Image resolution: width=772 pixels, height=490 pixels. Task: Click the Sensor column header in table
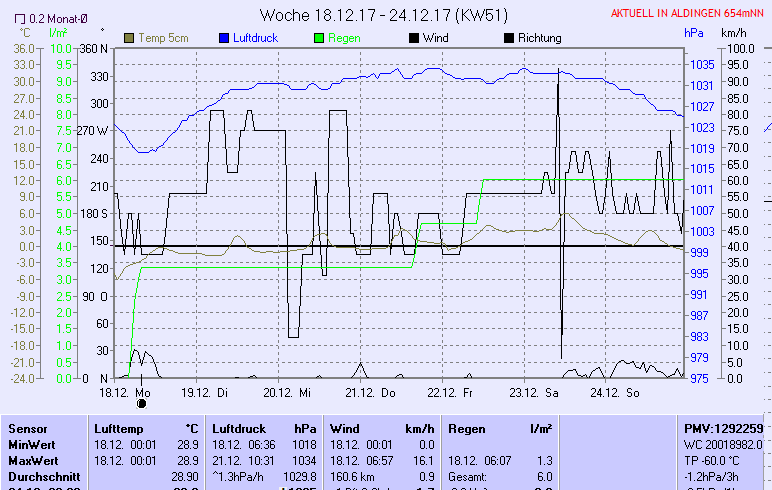(28, 428)
